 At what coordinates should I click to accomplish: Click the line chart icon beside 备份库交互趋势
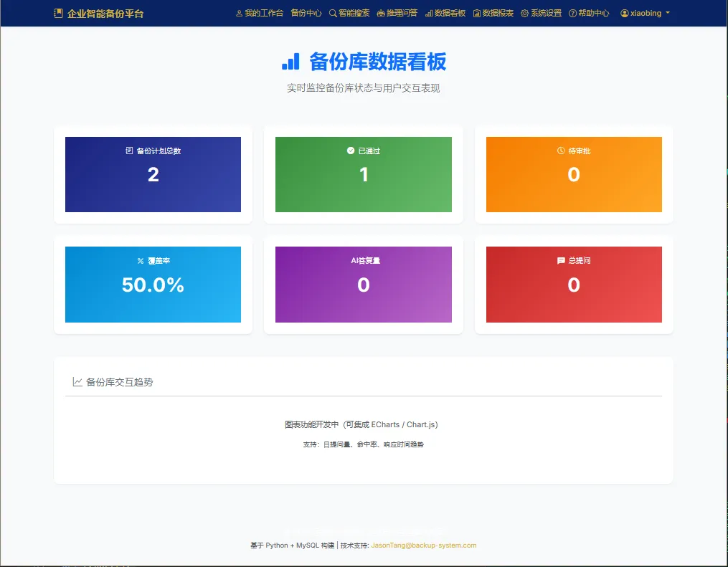(x=77, y=382)
